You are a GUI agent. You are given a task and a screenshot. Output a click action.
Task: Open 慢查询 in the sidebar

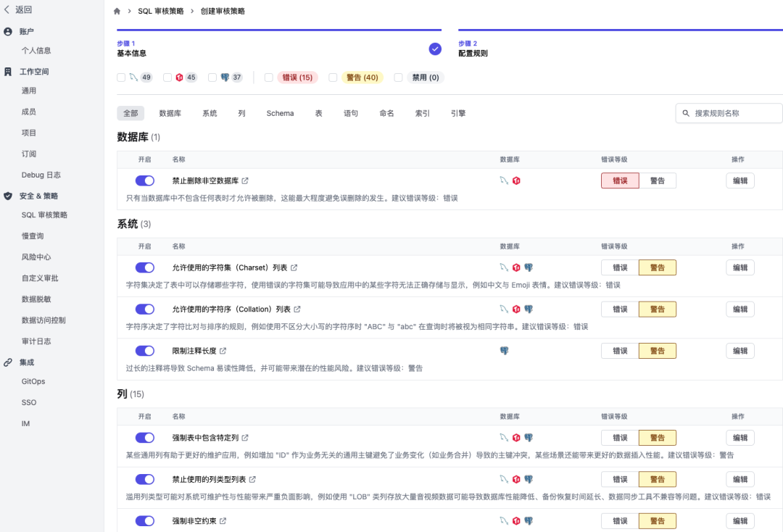coord(33,236)
